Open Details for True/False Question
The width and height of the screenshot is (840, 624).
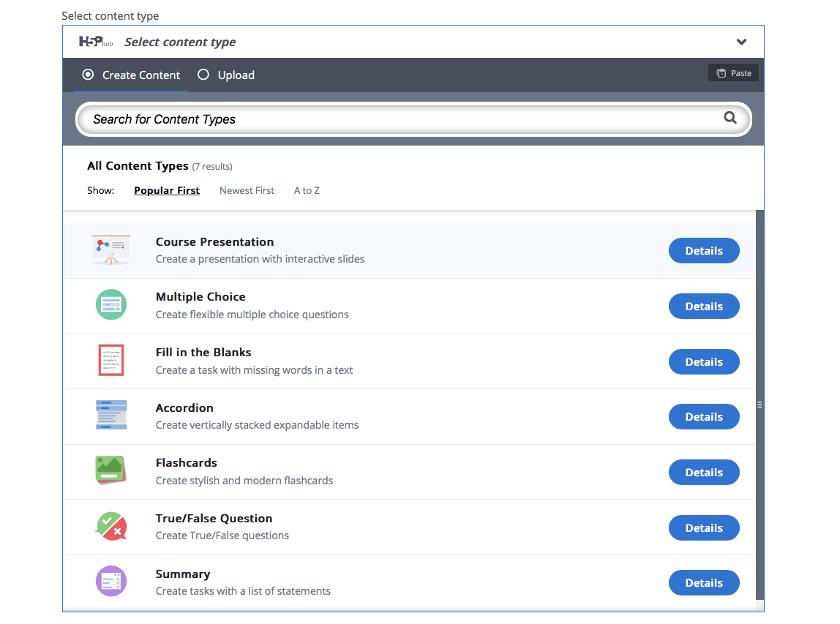pos(704,528)
